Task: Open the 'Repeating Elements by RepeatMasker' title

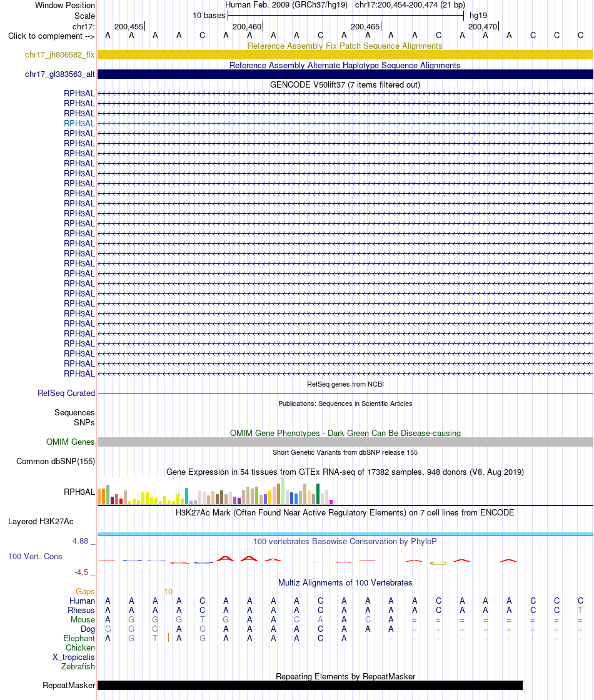Action: click(345, 676)
